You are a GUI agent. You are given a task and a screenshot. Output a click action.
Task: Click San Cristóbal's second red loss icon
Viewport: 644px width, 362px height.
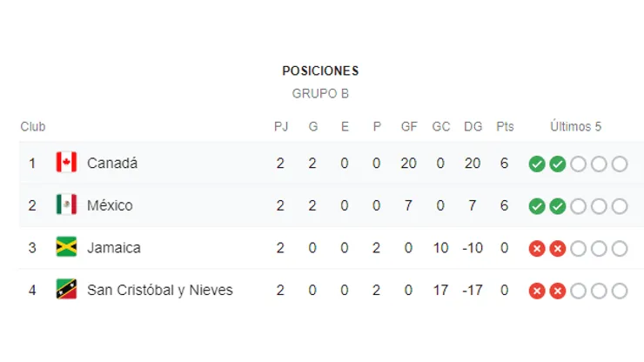click(x=557, y=291)
